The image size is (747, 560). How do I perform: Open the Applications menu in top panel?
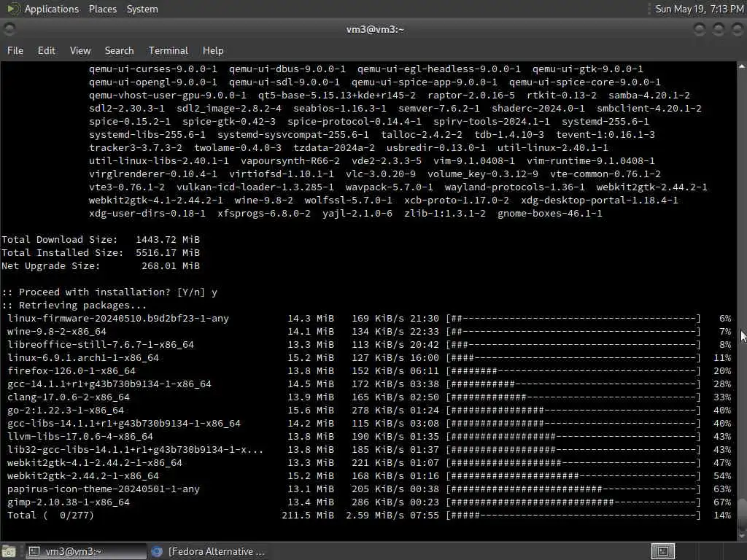pos(52,9)
